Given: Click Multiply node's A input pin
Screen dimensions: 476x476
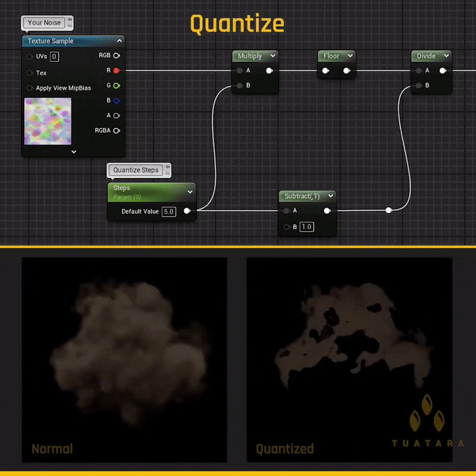Looking at the screenshot, I should coord(240,71).
